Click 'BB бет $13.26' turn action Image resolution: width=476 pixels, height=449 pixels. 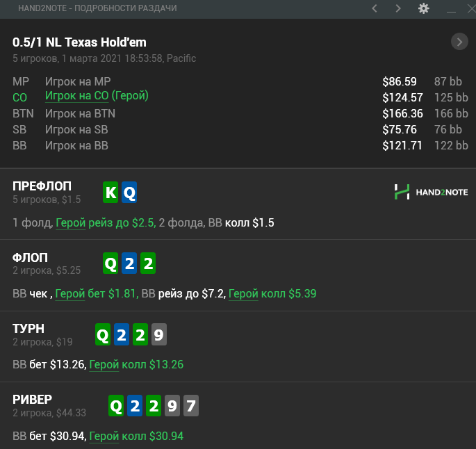pyautogui.click(x=49, y=364)
